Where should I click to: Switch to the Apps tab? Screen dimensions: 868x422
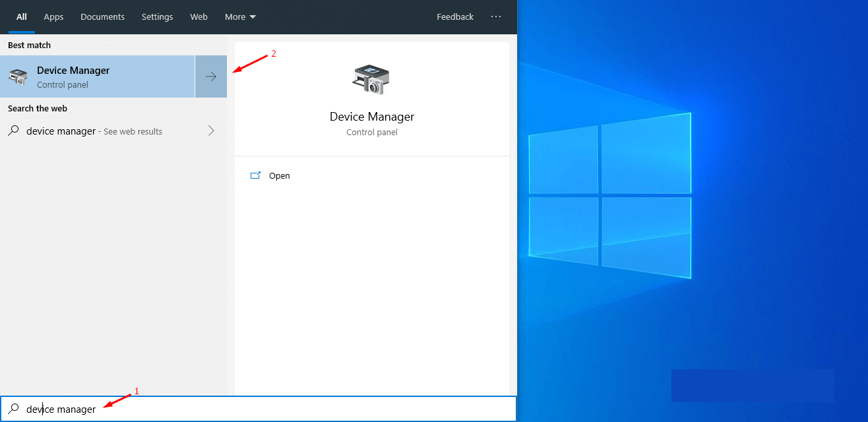53,16
